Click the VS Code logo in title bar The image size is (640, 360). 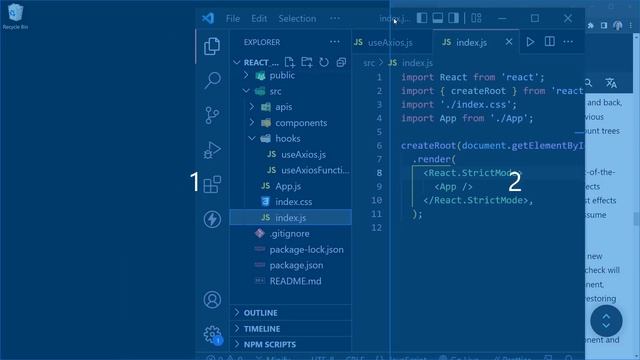[208, 18]
